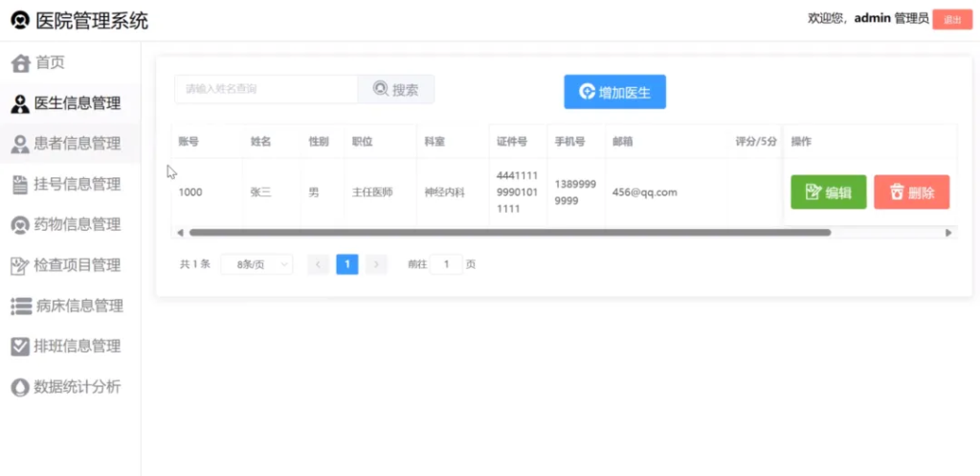
Task: Click the list icon beside 病床信息管理
Action: pos(21,306)
